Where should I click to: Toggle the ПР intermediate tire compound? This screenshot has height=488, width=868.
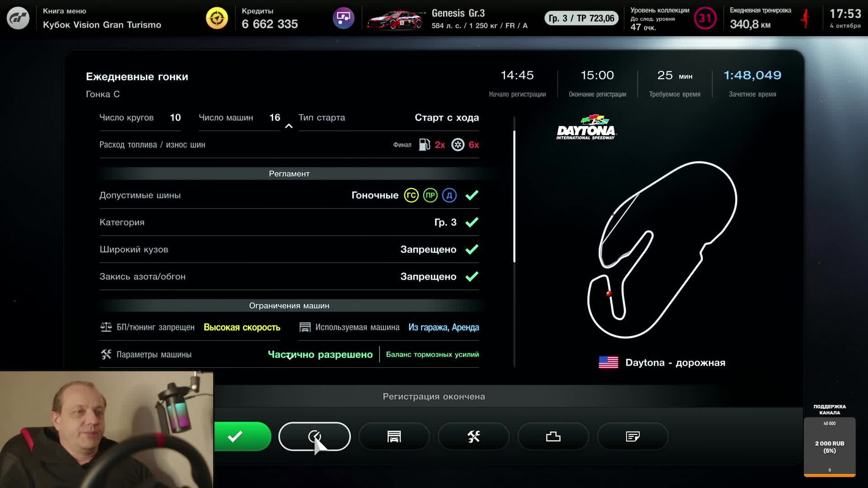point(429,195)
